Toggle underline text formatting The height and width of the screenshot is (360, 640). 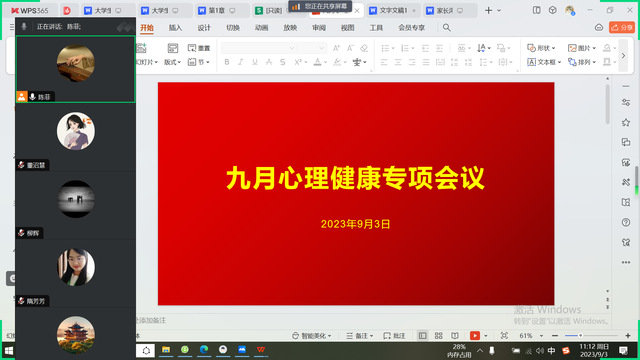coord(255,62)
